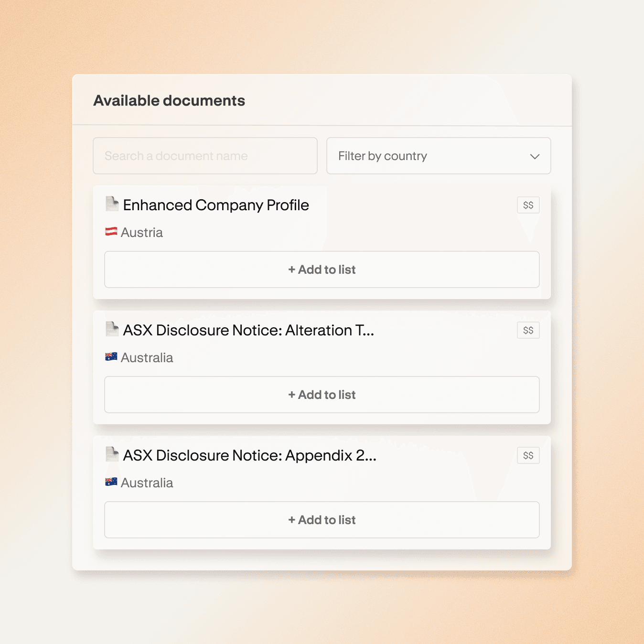Click the $$ price badge on the ASX Appendix 2 notice

click(528, 456)
